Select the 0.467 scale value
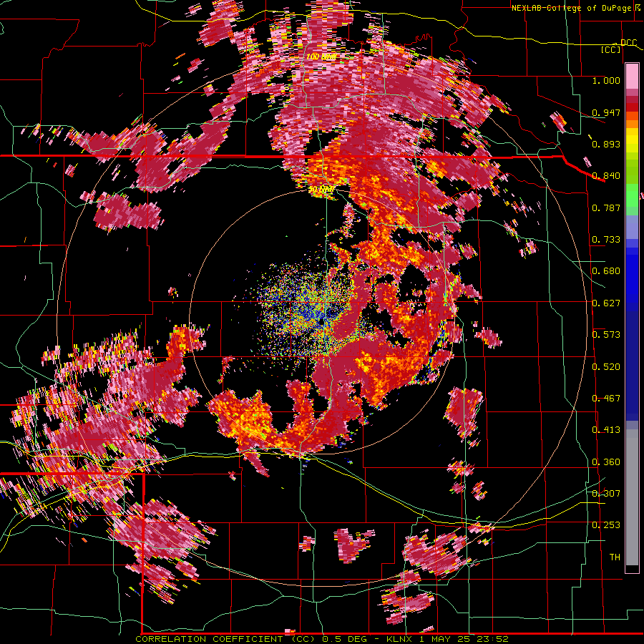644x644 pixels. tap(606, 399)
